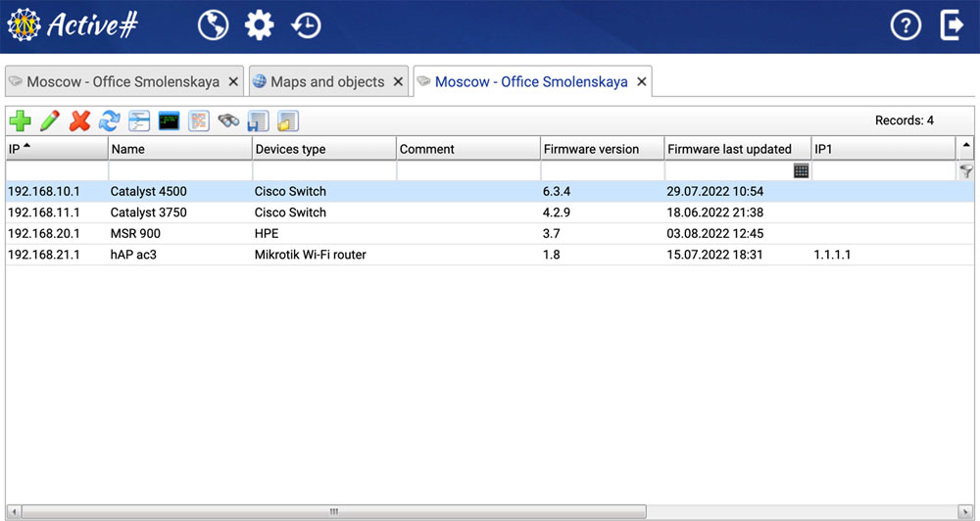Refresh the table with blue arrows icon
Screen dimensions: 980x521
point(110,121)
